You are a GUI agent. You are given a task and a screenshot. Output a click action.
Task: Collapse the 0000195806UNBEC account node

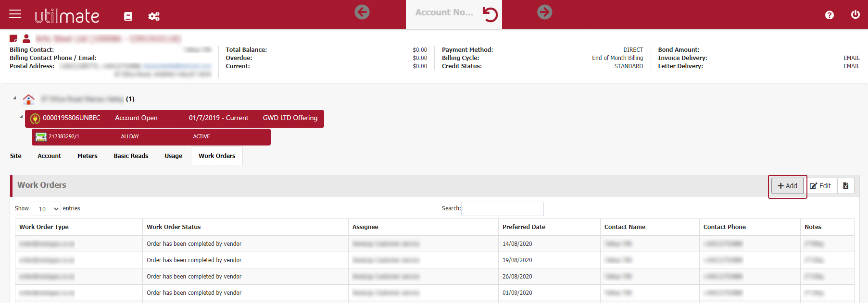click(21, 117)
